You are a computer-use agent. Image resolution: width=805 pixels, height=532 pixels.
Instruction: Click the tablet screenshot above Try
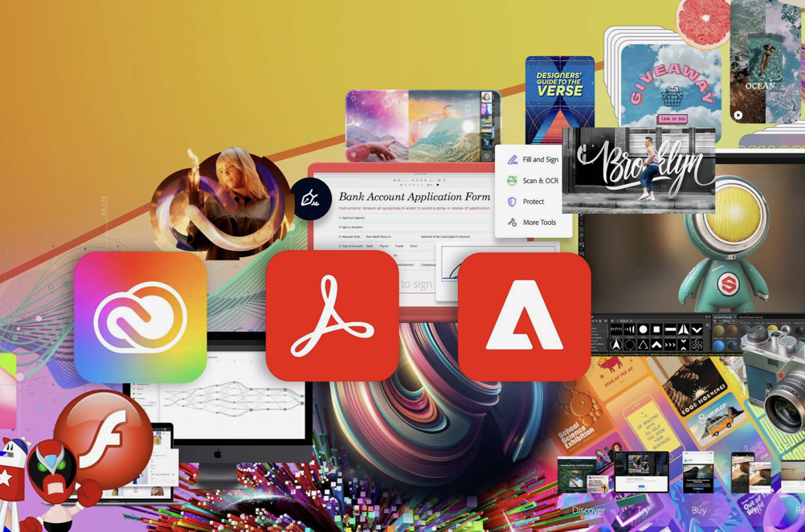click(642, 472)
